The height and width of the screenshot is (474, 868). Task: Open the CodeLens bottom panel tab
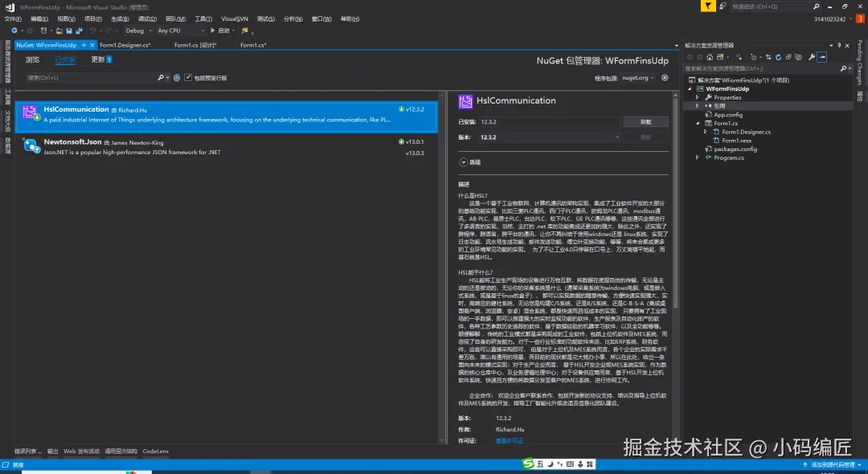tap(156, 452)
